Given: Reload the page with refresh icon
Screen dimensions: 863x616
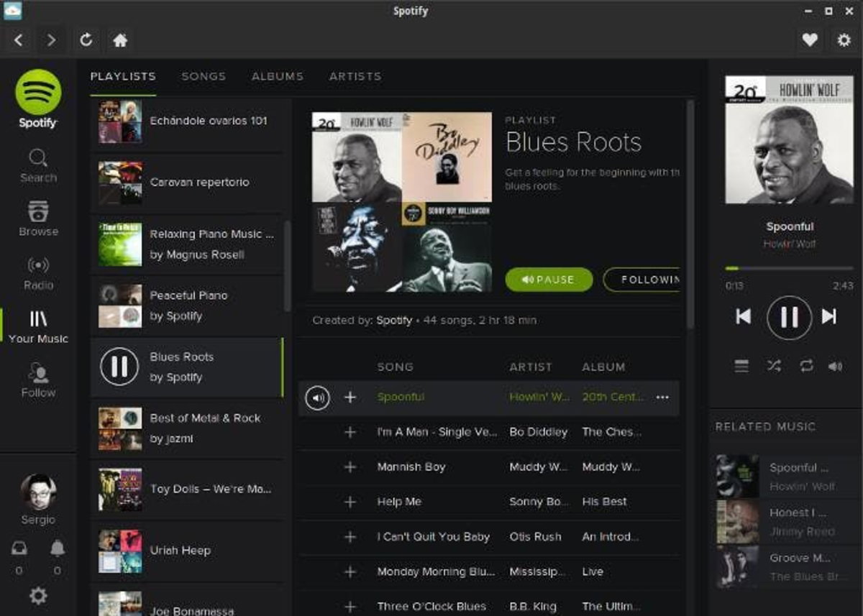Looking at the screenshot, I should [86, 40].
